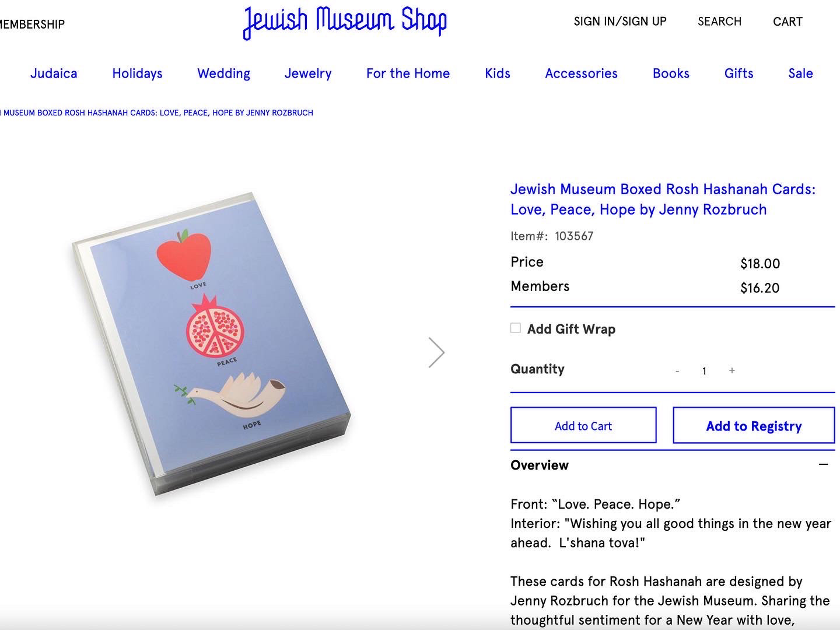Visit the Sale section
This screenshot has width=840, height=630.
[800, 73]
